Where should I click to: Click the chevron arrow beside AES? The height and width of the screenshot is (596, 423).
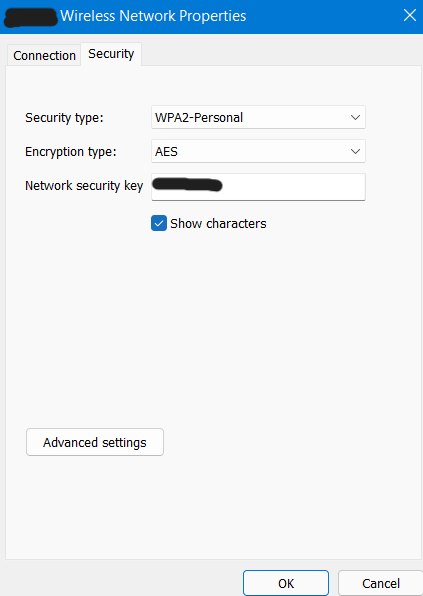pos(355,152)
